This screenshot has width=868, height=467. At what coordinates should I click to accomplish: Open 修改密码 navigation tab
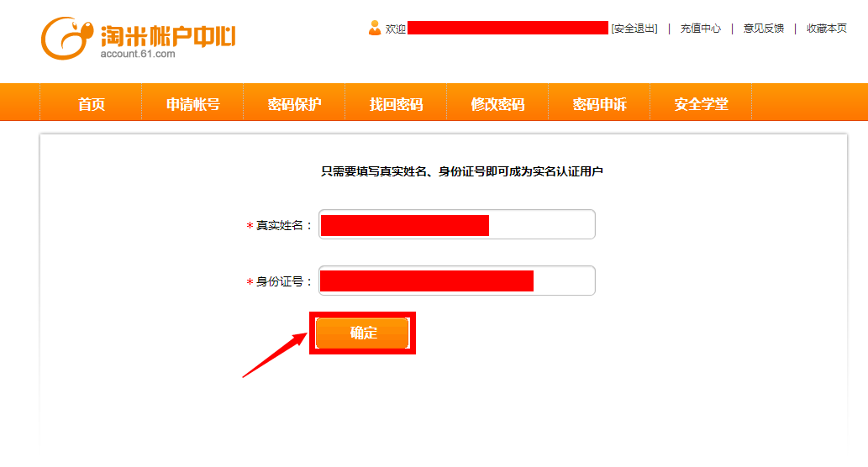click(x=497, y=103)
